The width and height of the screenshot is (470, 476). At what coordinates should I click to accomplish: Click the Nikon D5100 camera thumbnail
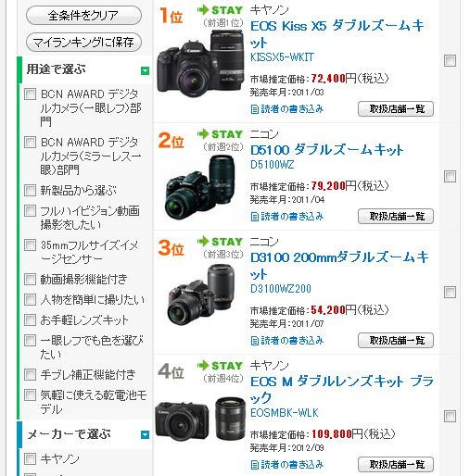point(201,187)
